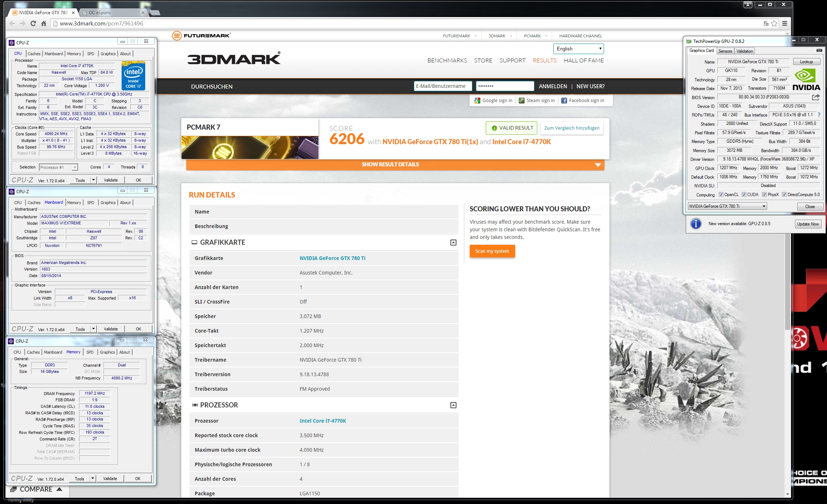Open Chrome hamburger menu

tap(785, 23)
